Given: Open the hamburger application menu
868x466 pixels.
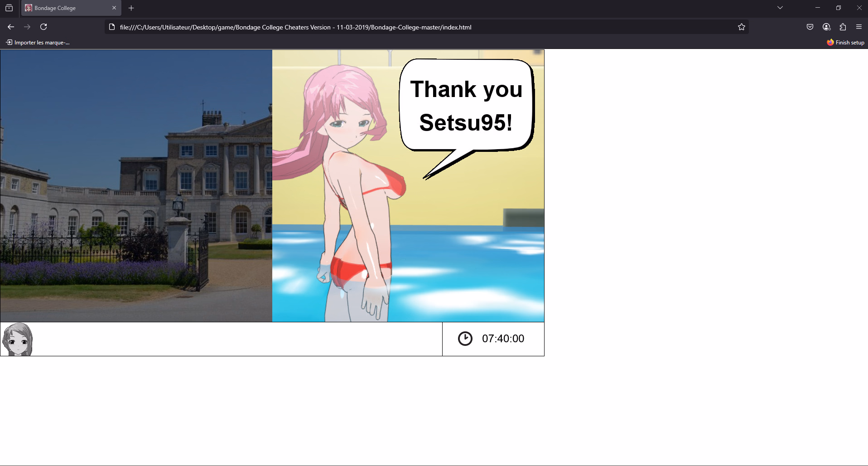Looking at the screenshot, I should [x=859, y=27].
